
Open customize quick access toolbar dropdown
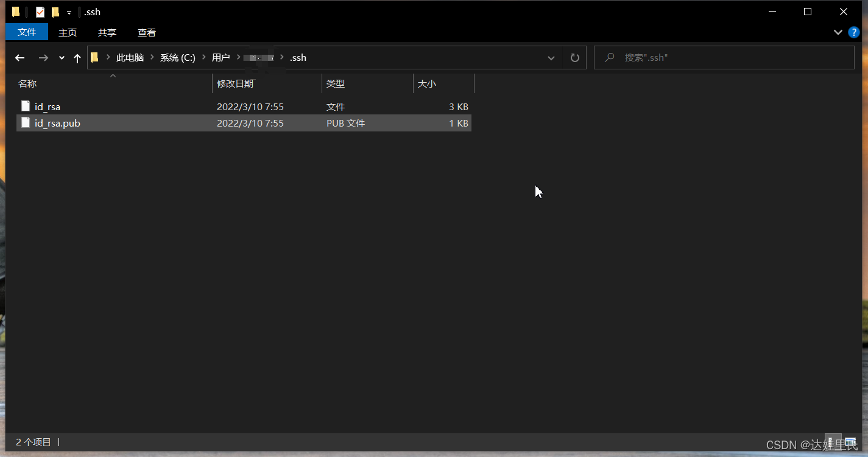69,12
